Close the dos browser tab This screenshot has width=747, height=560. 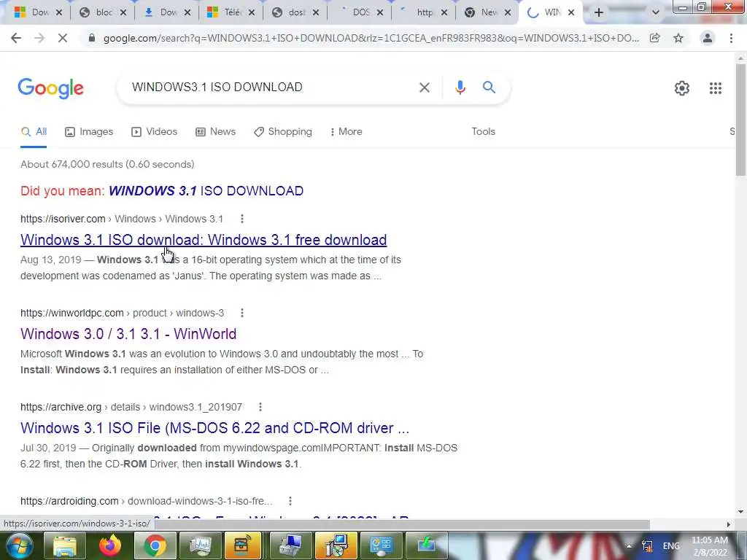(x=315, y=13)
